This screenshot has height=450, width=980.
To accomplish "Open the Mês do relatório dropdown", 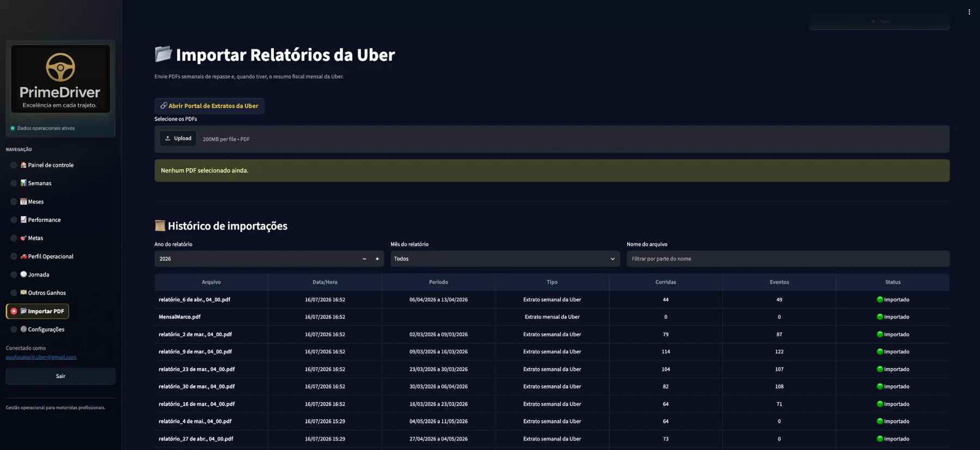I will coord(505,258).
